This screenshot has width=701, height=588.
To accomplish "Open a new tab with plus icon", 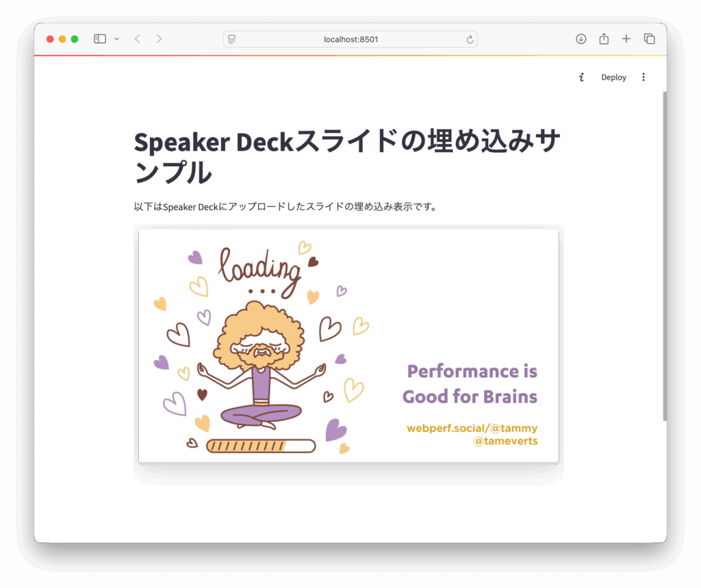I will (x=626, y=39).
